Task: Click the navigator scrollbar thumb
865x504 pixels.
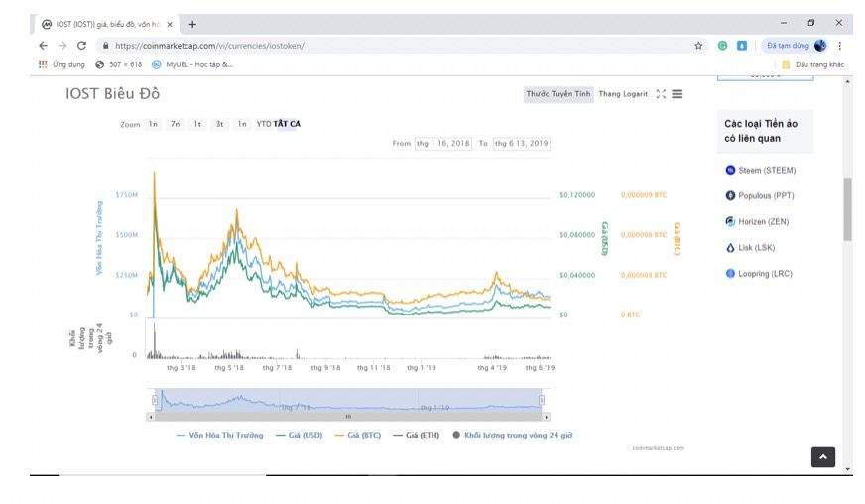Action: point(348,417)
